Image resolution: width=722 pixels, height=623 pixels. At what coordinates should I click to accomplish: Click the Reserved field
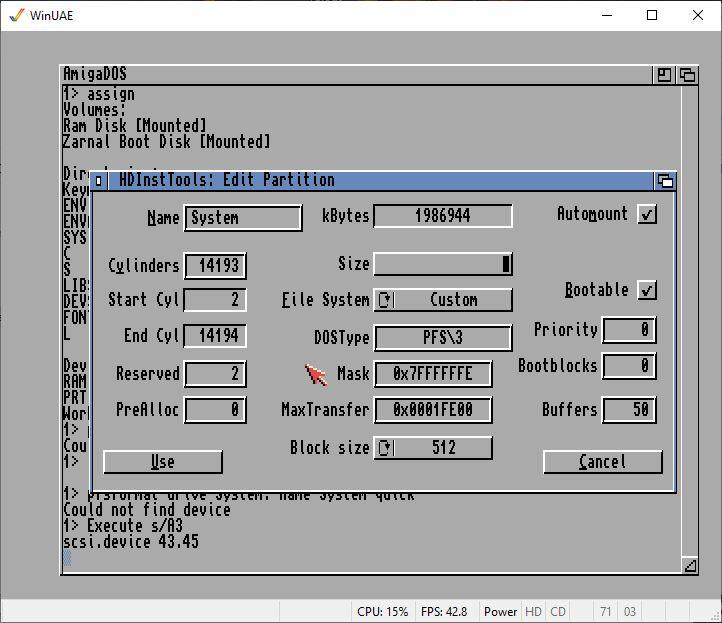[x=215, y=373]
